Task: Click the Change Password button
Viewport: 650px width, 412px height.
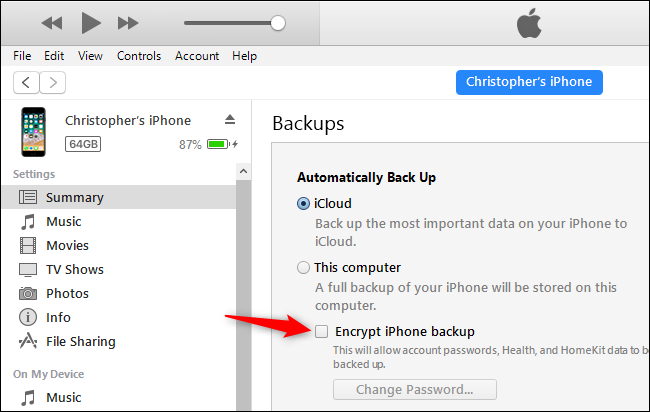Action: [414, 389]
